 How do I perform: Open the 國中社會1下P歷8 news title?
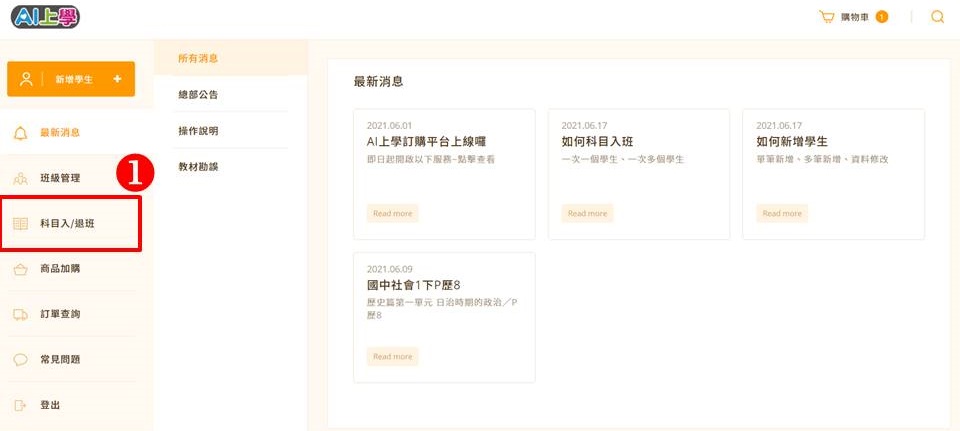[413, 285]
